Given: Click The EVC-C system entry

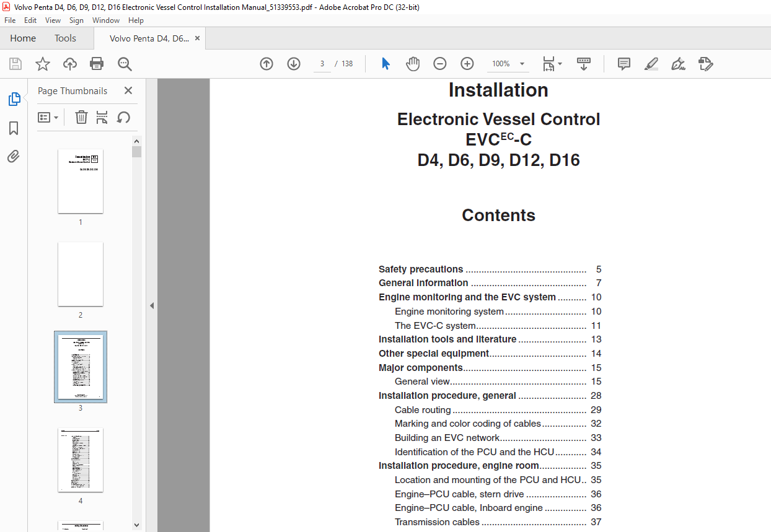Looking at the screenshot, I should click(498, 326).
